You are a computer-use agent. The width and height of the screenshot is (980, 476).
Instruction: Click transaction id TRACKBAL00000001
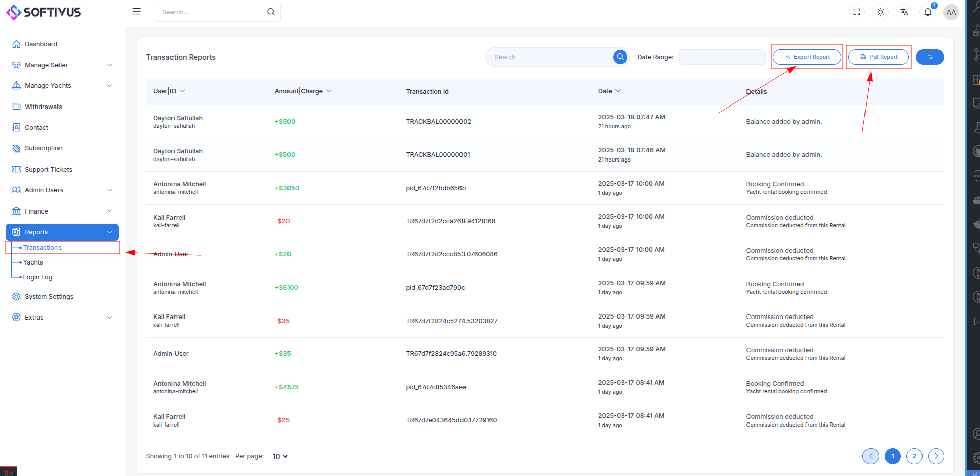[438, 154]
